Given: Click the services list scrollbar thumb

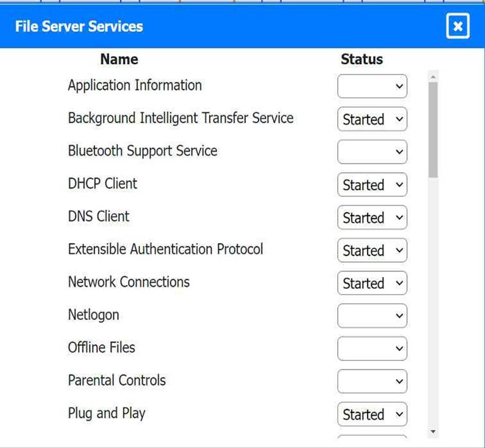Looking at the screenshot, I should pyautogui.click(x=433, y=128).
